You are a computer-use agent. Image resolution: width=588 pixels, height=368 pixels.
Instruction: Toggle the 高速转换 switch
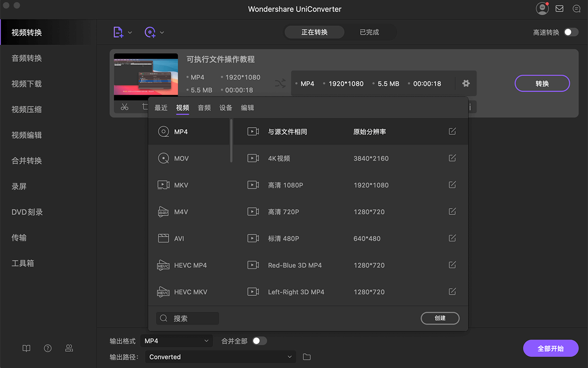[x=571, y=32]
